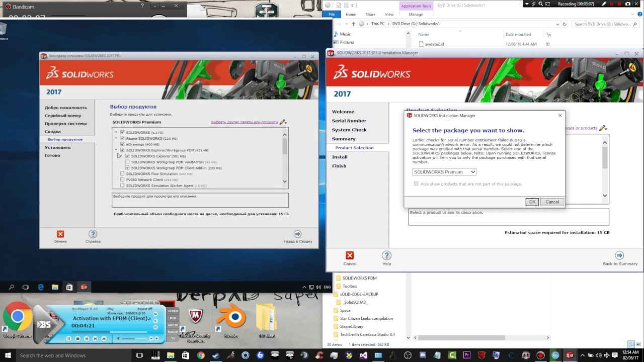
Task: Expand the Языки SOLIDWORKS tree node
Action: (116, 138)
